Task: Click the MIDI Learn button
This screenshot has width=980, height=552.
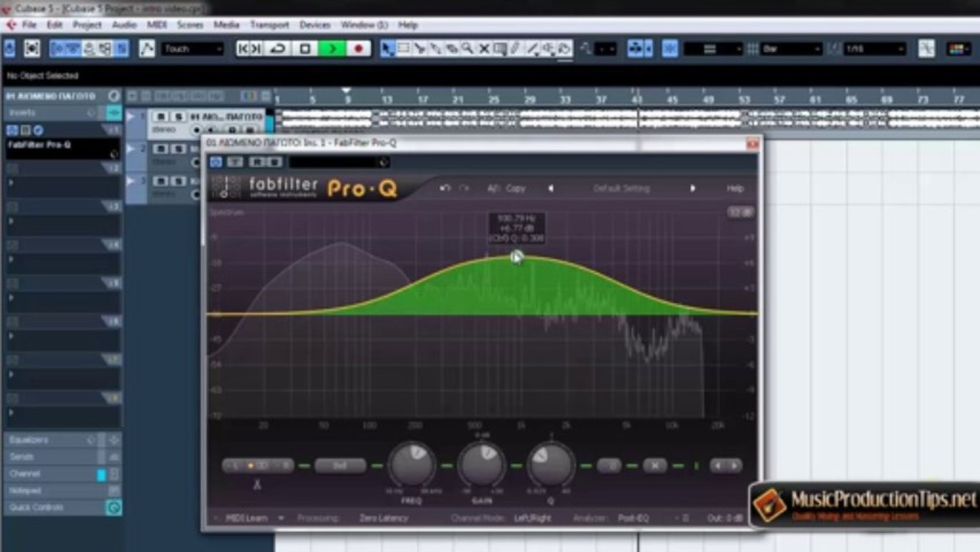Action: [247, 518]
